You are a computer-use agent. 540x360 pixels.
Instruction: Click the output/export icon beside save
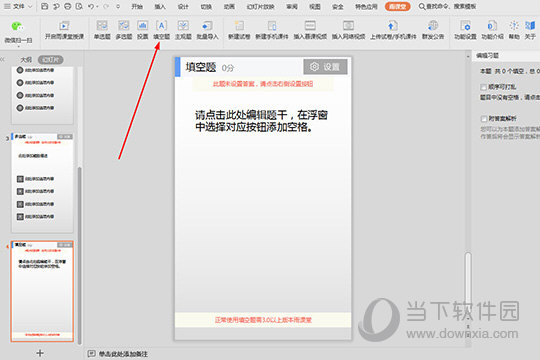tap(56, 6)
